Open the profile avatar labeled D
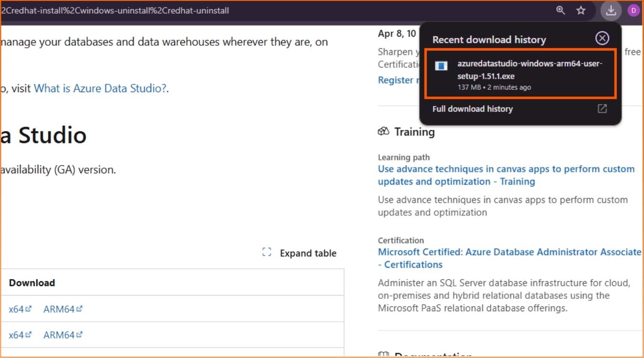 [633, 11]
